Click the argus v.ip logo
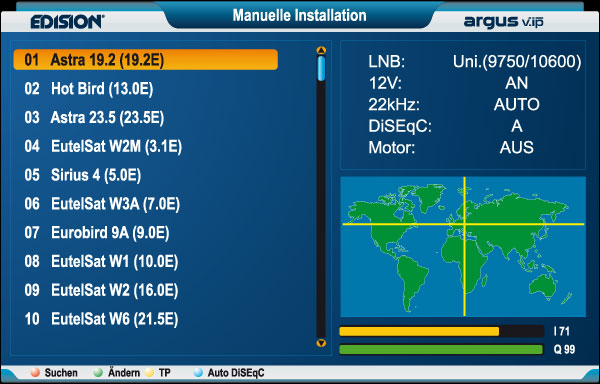600x384 pixels. pos(504,22)
